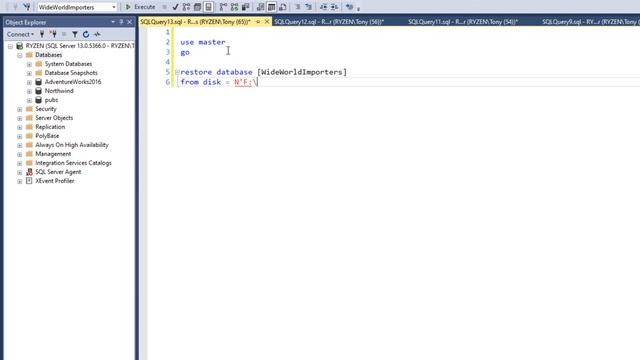Open the Query Options icon
The image size is (640, 360).
[x=198, y=7]
